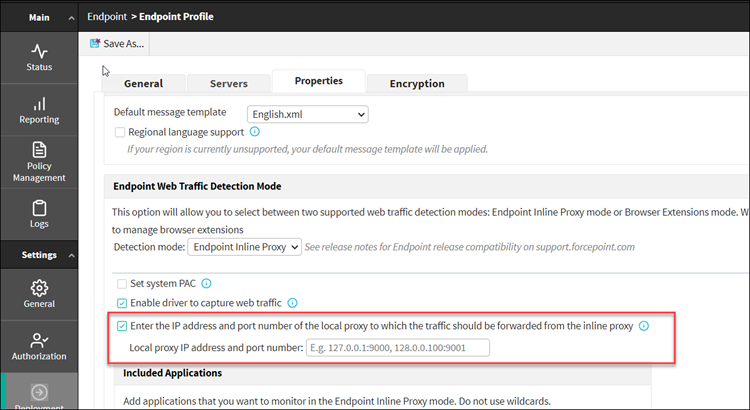
Task: Open the Reporting bar chart icon
Action: (39, 104)
